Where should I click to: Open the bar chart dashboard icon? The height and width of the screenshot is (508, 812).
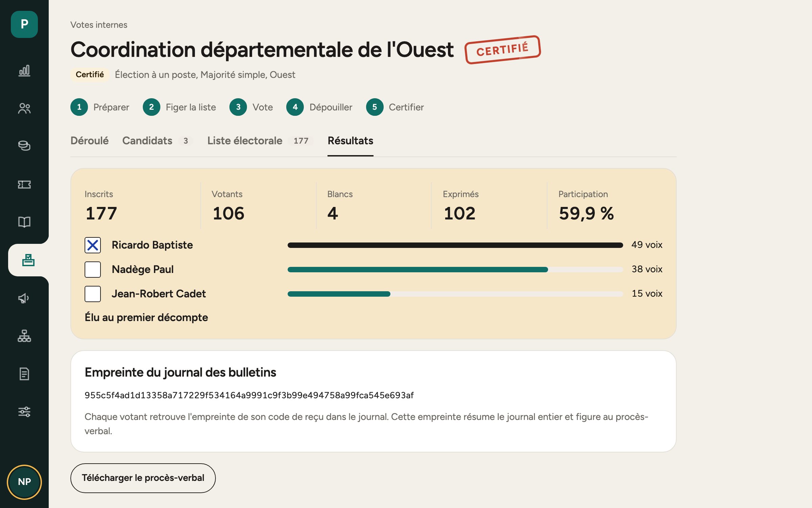[x=24, y=71]
